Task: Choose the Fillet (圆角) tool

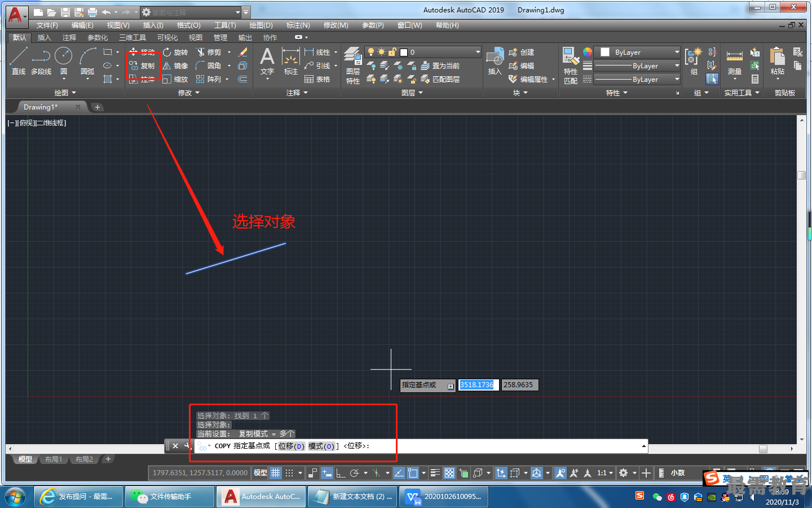Action: (x=209, y=65)
